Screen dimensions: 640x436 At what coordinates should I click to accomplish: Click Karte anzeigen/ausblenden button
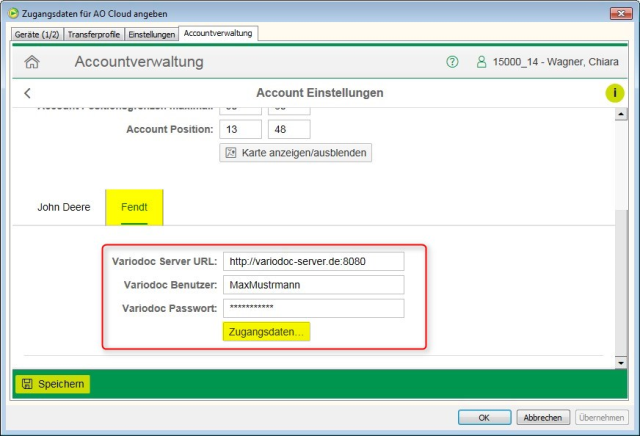(x=295, y=153)
